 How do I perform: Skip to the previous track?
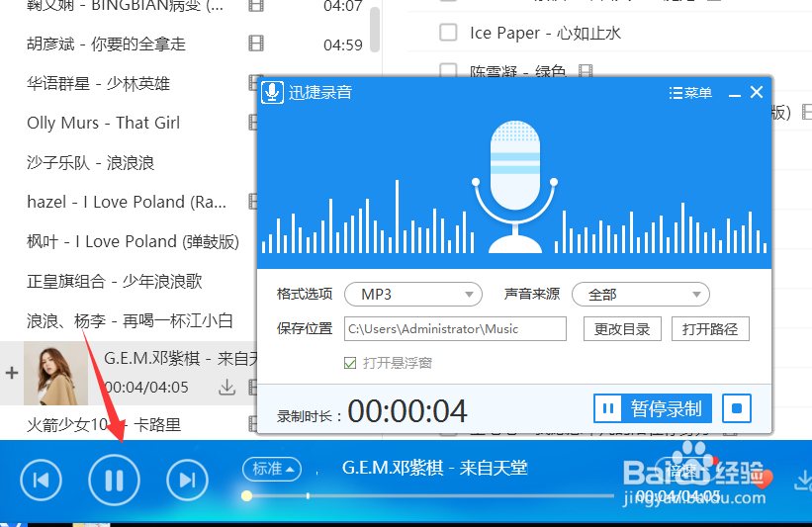point(41,480)
